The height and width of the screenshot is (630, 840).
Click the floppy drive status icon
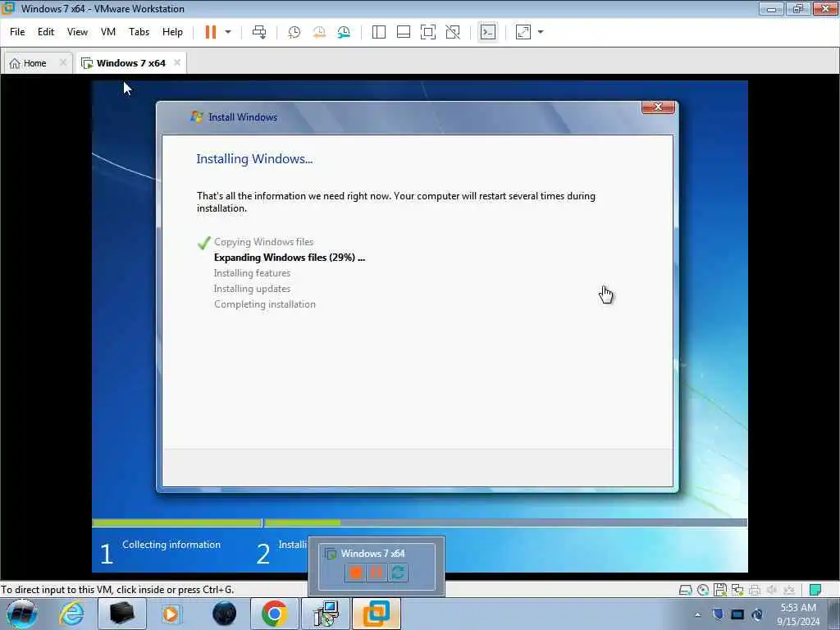point(720,590)
